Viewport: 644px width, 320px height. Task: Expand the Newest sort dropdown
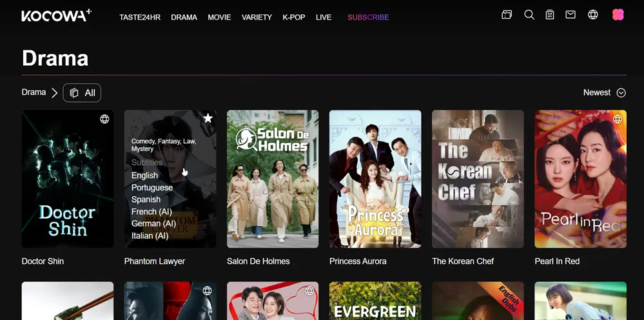pyautogui.click(x=604, y=93)
